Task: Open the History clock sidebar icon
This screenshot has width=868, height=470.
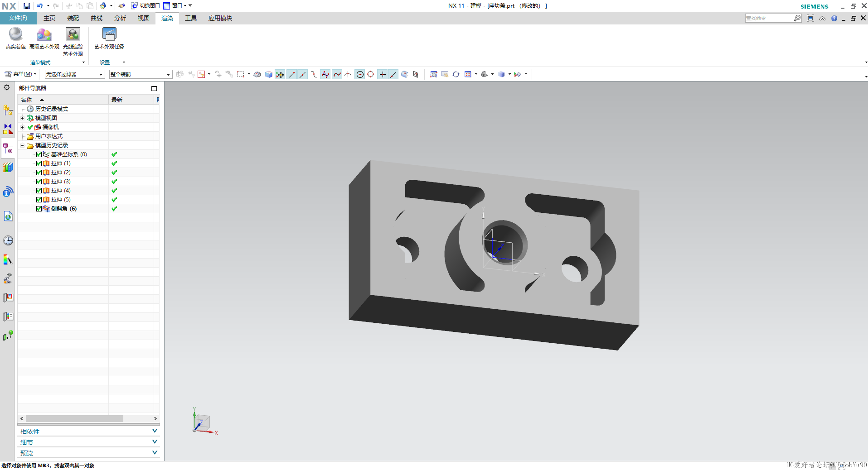Action: 8,240
